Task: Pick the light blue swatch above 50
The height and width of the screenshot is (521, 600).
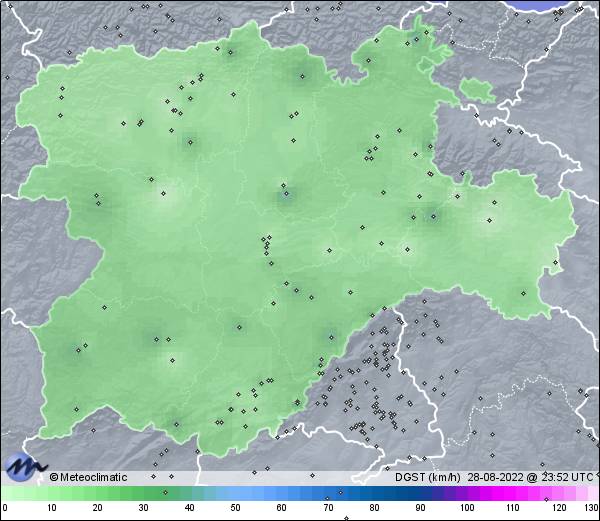Action: [x=235, y=493]
